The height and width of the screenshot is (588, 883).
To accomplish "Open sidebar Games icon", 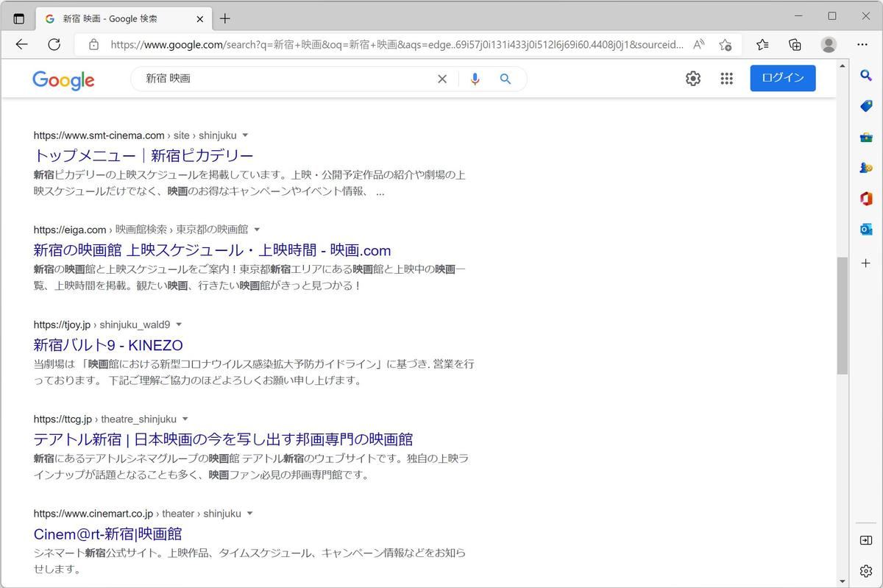I will coord(866,168).
